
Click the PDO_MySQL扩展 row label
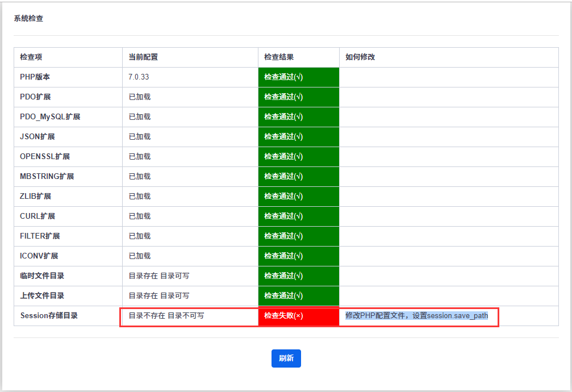(x=50, y=117)
